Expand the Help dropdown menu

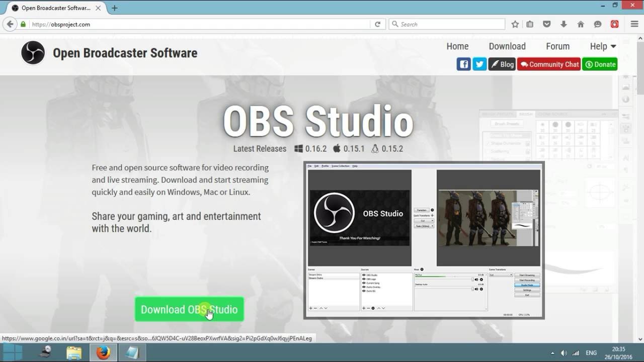603,46
